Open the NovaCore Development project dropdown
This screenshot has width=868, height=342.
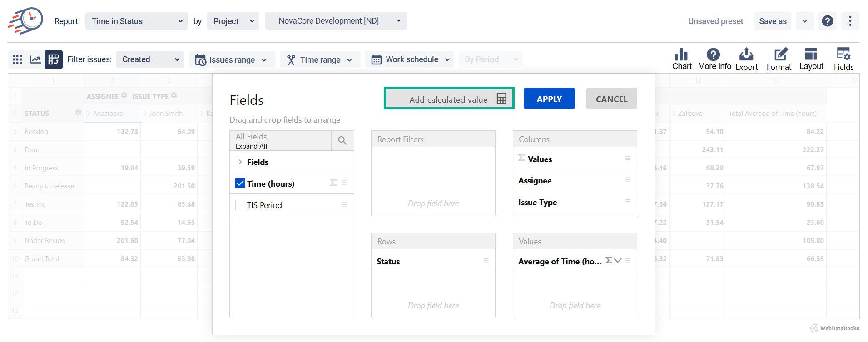pos(336,21)
